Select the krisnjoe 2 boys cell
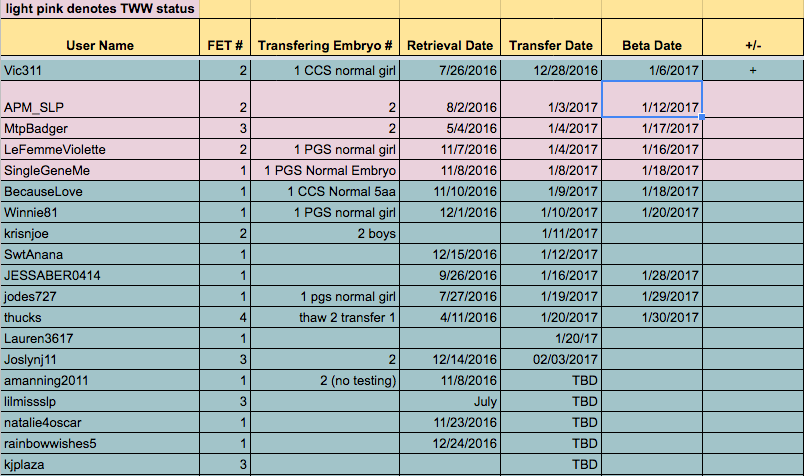 (325, 233)
